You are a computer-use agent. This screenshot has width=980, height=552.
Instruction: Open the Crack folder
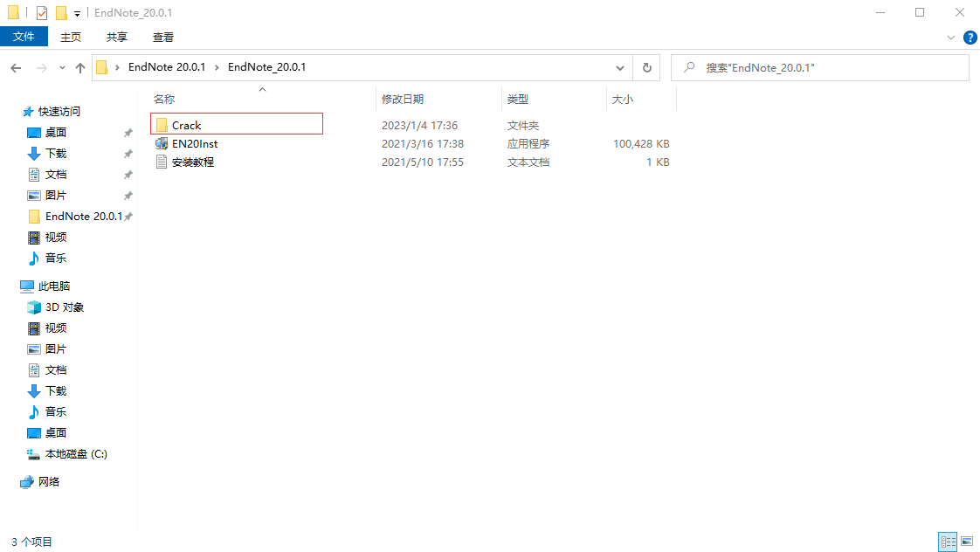(x=186, y=125)
